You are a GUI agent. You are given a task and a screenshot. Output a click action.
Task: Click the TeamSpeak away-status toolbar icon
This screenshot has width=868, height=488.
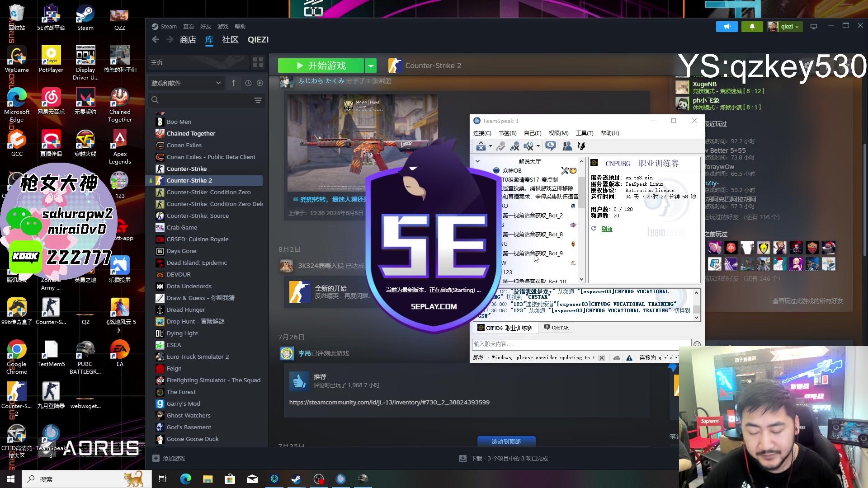pos(481,146)
